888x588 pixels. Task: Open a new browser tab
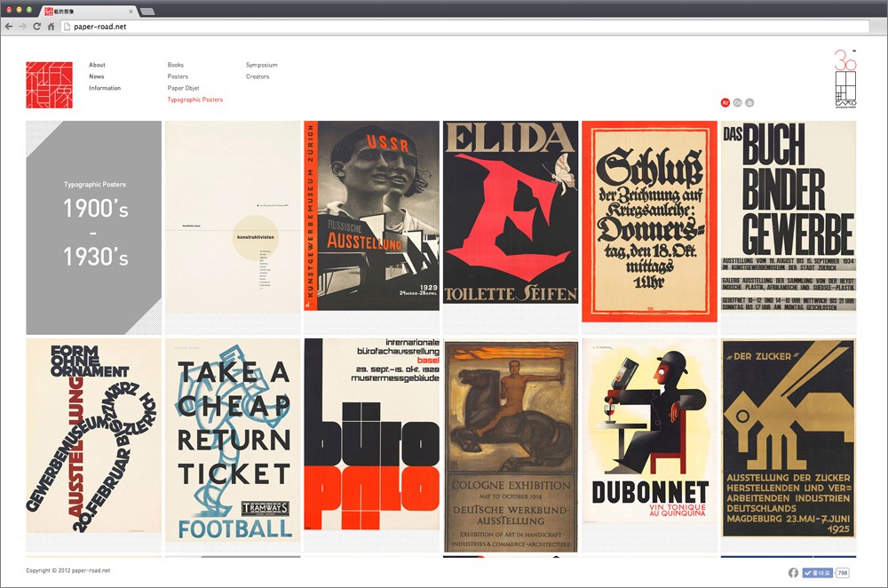(x=147, y=12)
